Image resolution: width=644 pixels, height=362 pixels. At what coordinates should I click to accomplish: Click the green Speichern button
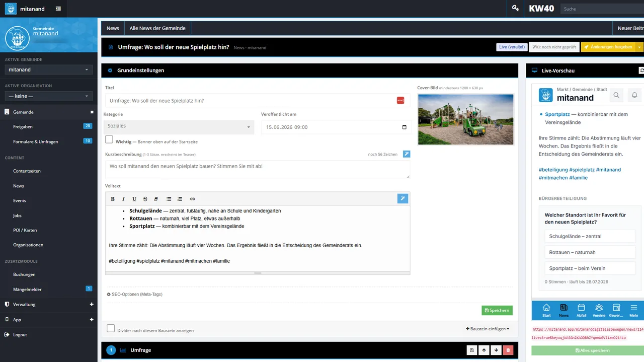(497, 311)
